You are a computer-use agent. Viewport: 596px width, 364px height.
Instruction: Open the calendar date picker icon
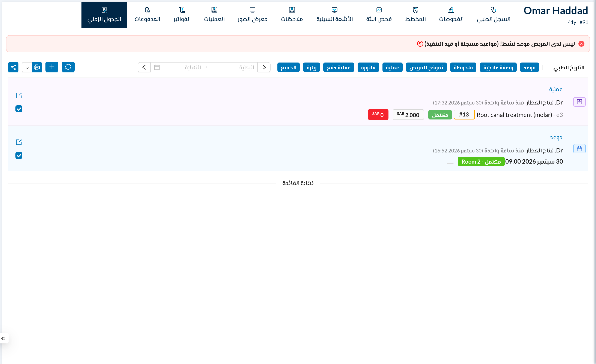pyautogui.click(x=157, y=67)
